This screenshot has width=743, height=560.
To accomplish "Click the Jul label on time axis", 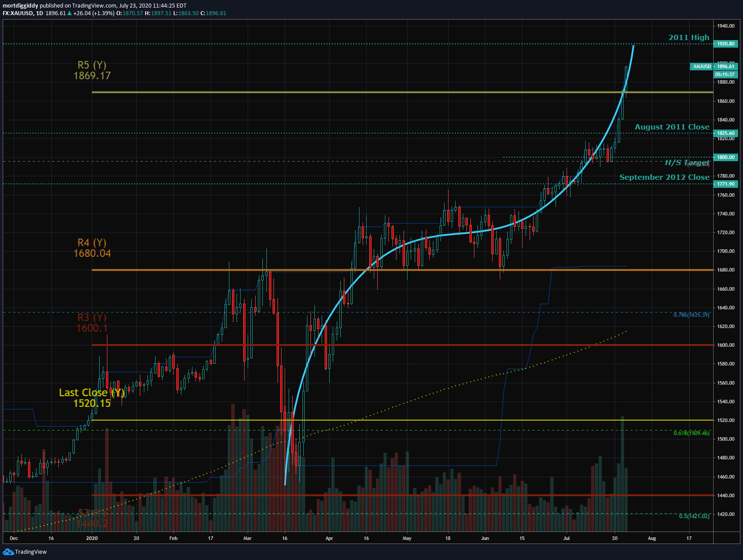I will [567, 538].
